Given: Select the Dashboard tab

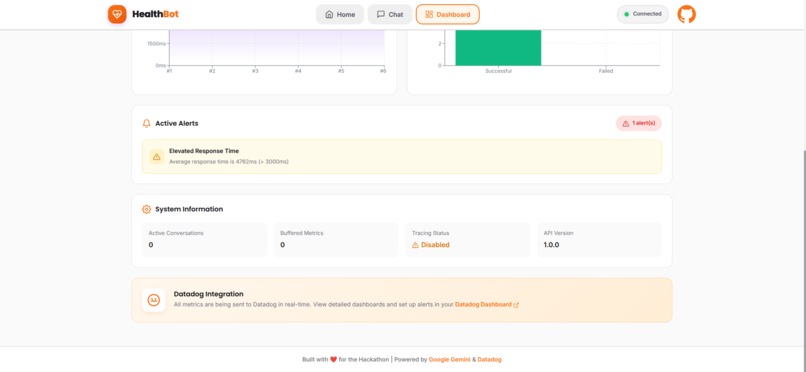Looking at the screenshot, I should [448, 14].
